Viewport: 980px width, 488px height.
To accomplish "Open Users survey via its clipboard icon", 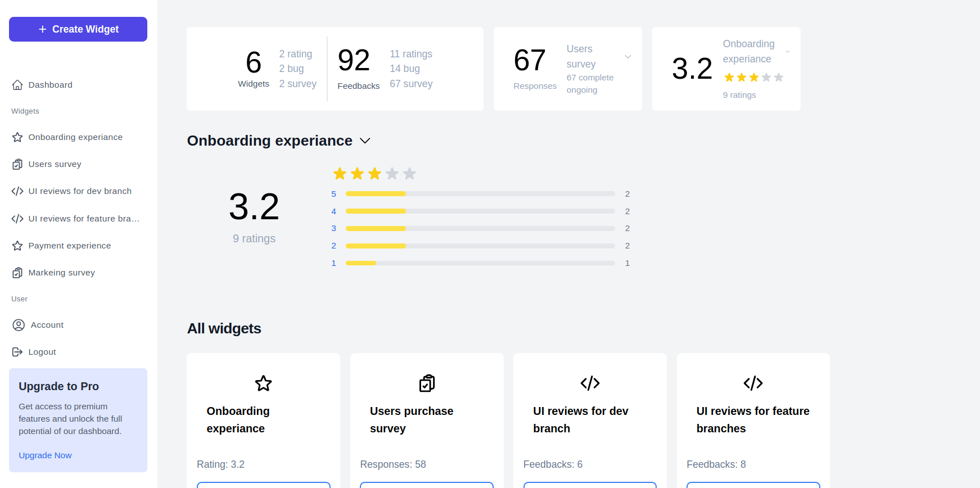I will (x=17, y=164).
